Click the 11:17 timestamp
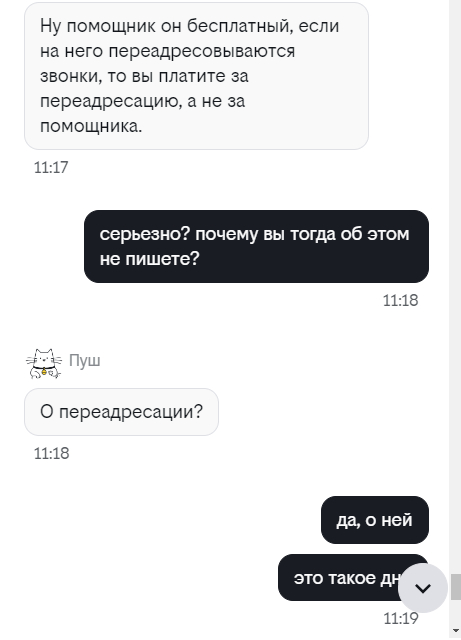 pos(51,167)
